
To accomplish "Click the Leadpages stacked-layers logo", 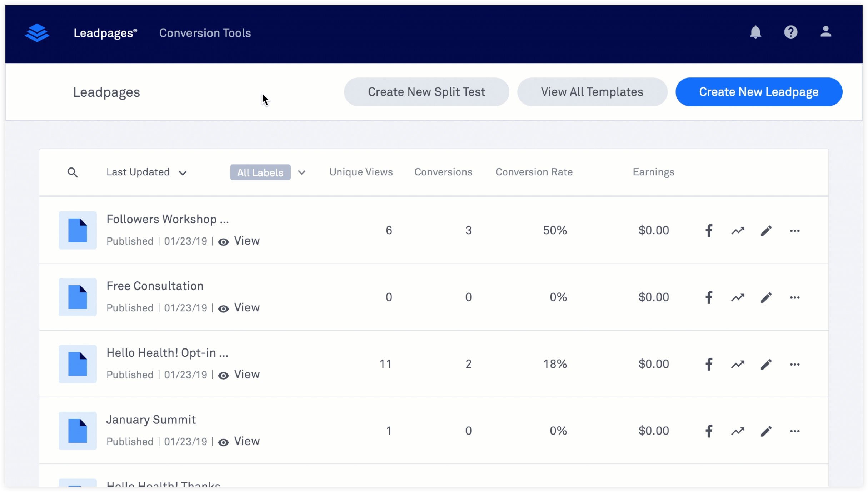I will [37, 33].
